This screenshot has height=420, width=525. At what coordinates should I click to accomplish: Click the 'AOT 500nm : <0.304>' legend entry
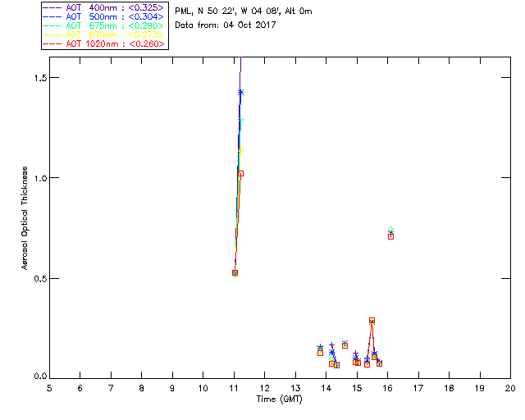(103, 16)
